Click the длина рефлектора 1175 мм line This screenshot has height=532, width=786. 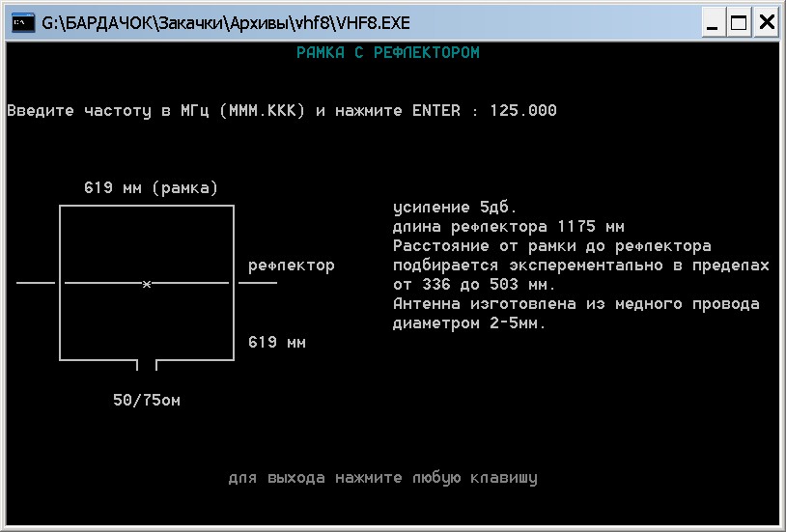coord(508,228)
